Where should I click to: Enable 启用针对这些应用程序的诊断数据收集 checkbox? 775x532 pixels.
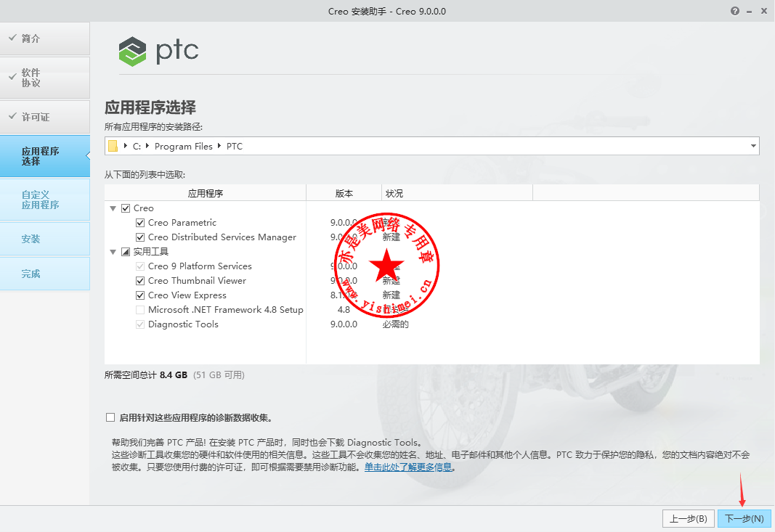(x=110, y=417)
